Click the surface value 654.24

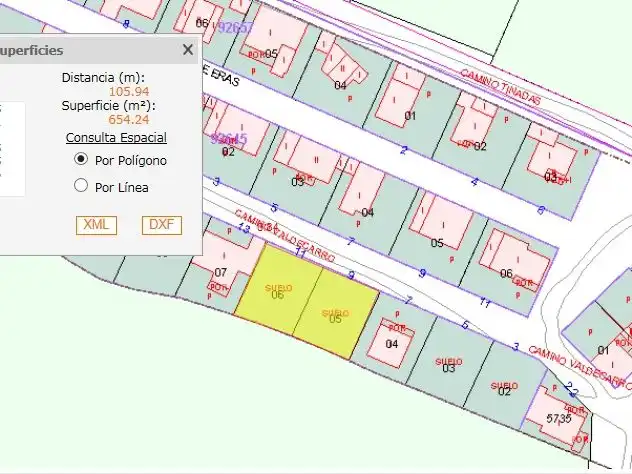point(129,119)
